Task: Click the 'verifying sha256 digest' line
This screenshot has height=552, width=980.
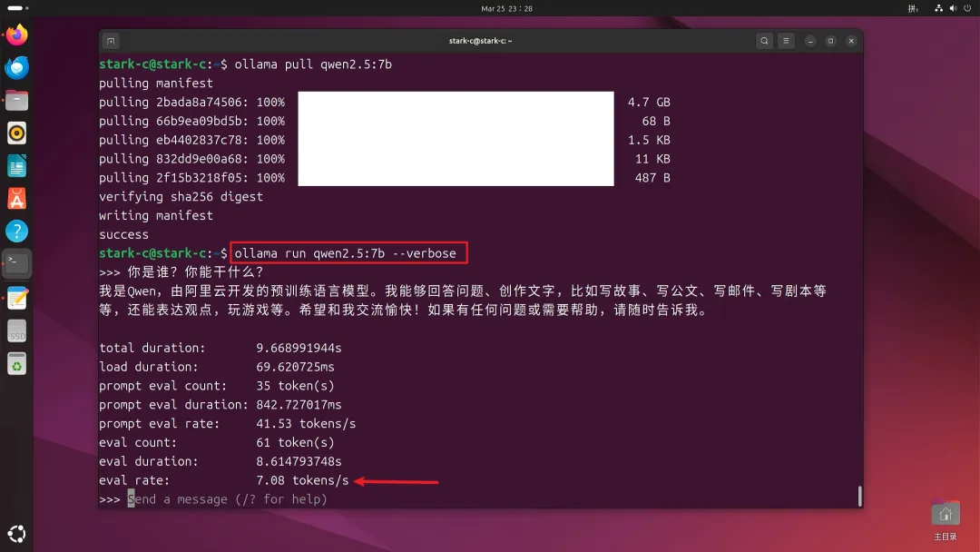Action: tap(181, 196)
